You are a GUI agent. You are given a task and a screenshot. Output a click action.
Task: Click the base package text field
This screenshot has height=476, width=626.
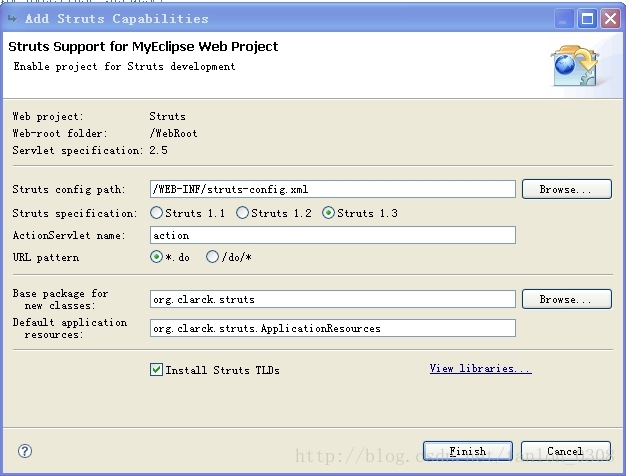coord(333,299)
